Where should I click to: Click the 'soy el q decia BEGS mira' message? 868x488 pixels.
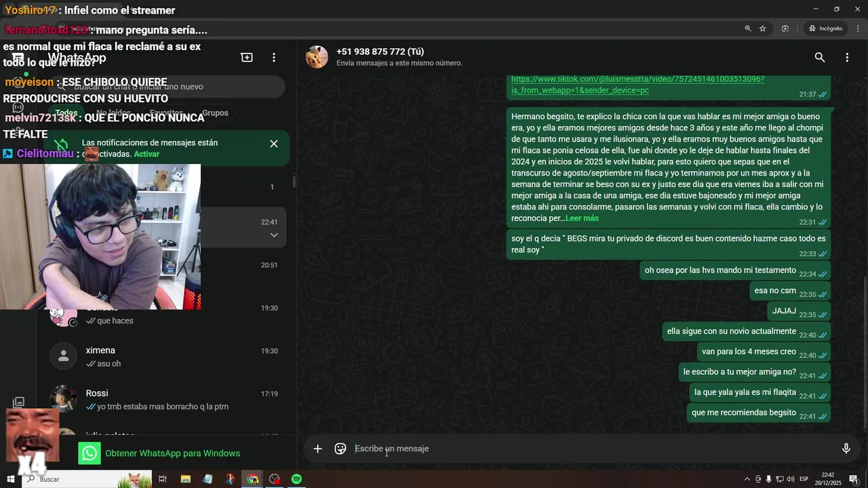(x=669, y=244)
